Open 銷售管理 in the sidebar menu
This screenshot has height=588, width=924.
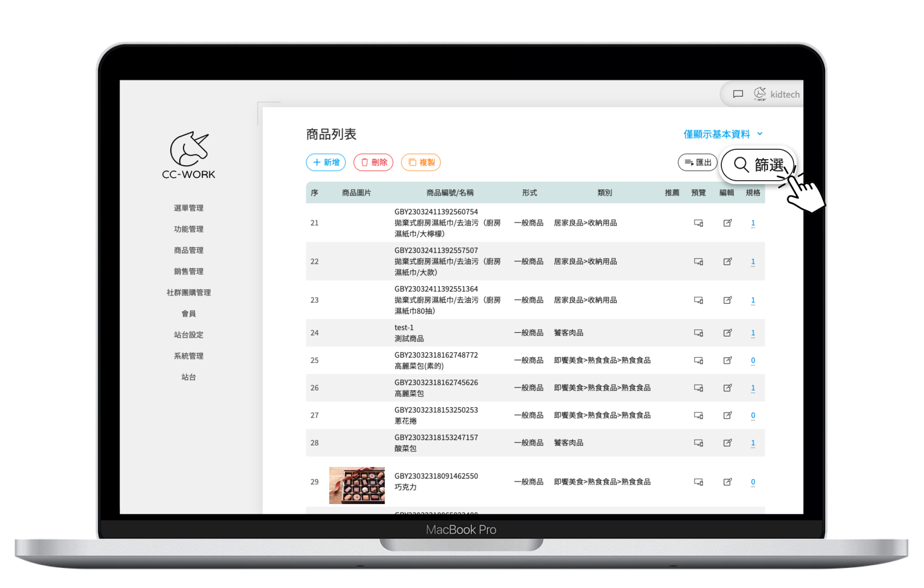click(x=189, y=271)
